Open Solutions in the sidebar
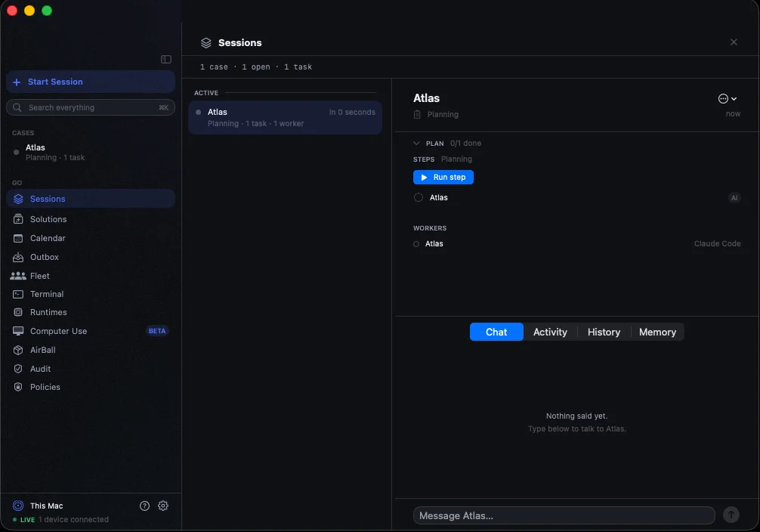Screen dimensions: 760x532 91,219
